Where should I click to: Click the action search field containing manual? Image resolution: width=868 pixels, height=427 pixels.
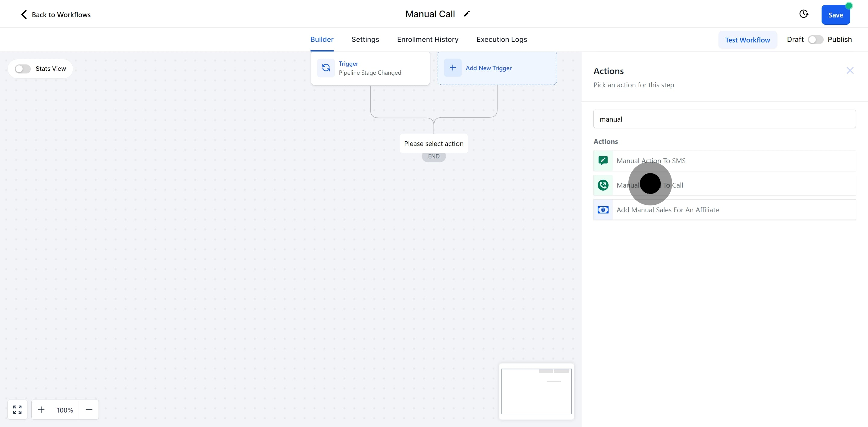[x=724, y=119]
